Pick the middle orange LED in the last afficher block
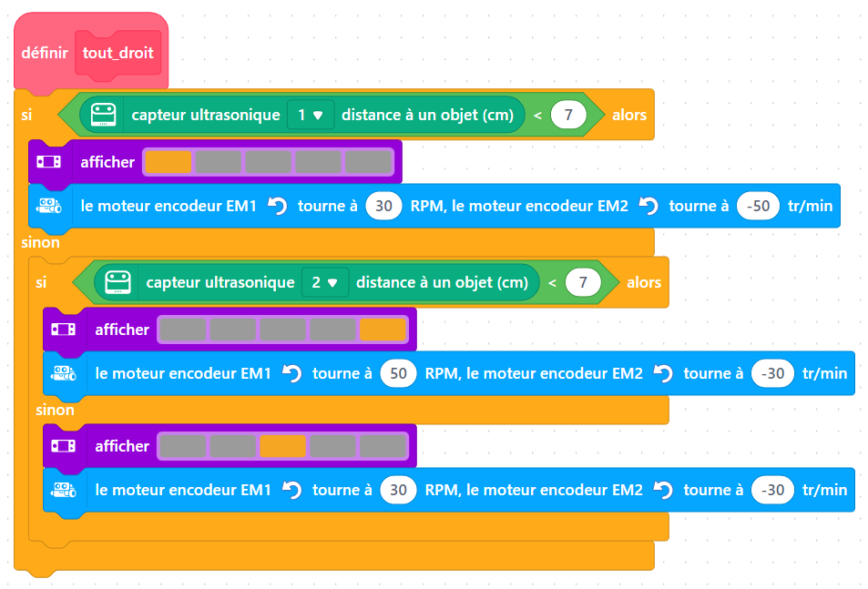Viewport: 868px width, 589px height. tap(282, 446)
